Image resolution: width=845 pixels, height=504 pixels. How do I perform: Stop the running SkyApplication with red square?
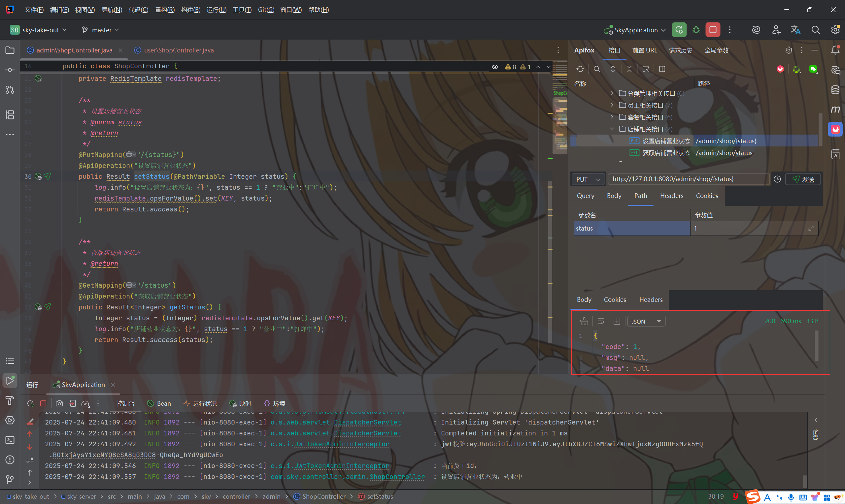(x=713, y=30)
